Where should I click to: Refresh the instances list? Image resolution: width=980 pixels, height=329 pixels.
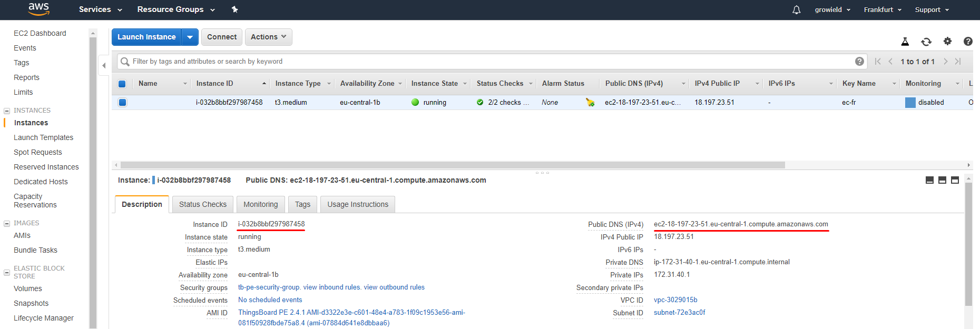(926, 42)
